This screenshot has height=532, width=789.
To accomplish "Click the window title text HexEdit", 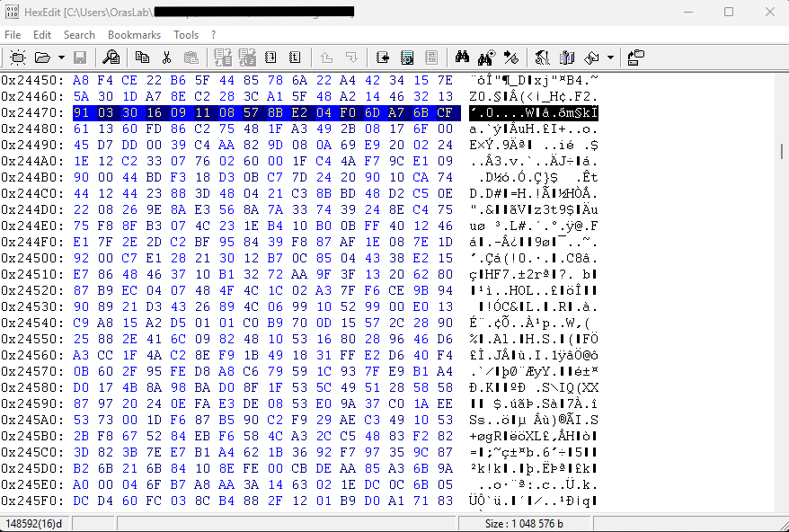I will pyautogui.click(x=42, y=12).
